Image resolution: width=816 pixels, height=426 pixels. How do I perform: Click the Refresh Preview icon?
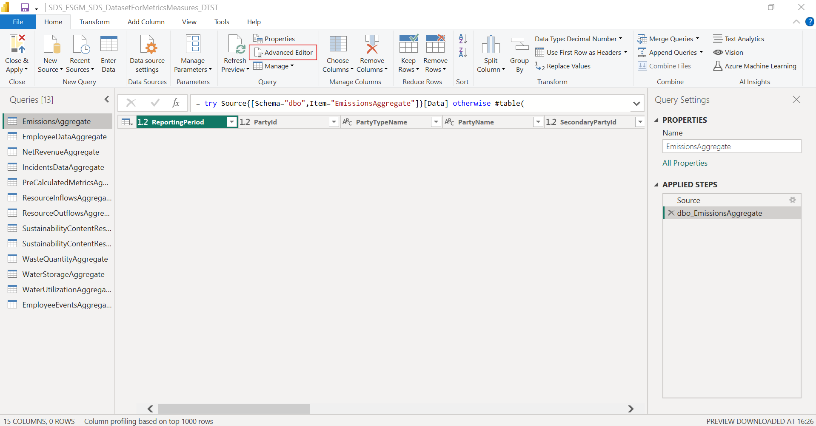235,44
